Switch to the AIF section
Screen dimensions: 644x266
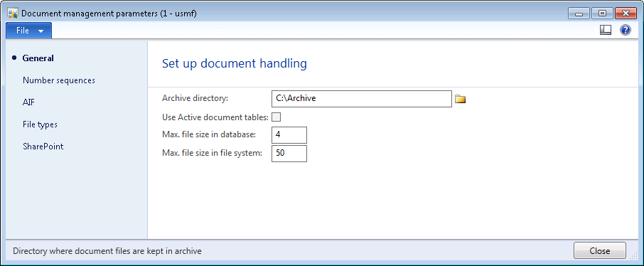tap(28, 102)
